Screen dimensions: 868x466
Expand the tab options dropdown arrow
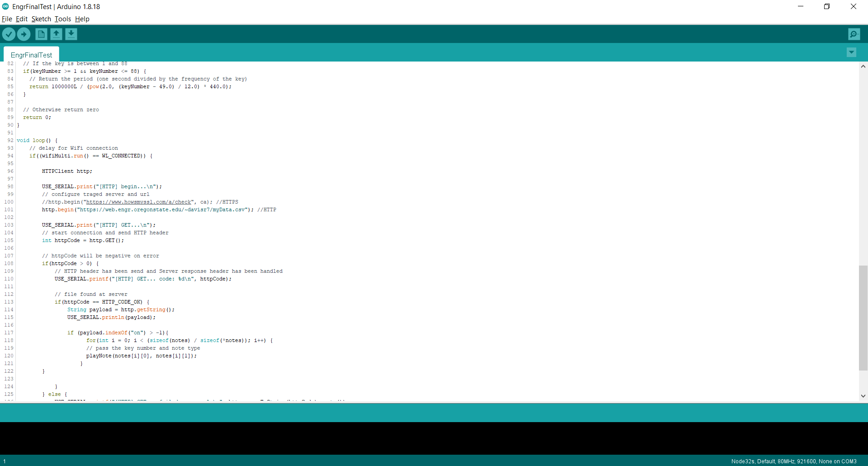(851, 52)
